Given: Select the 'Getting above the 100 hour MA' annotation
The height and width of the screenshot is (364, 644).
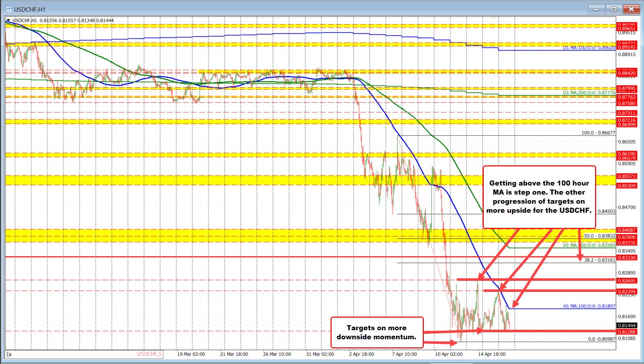Looking at the screenshot, I should [539, 196].
